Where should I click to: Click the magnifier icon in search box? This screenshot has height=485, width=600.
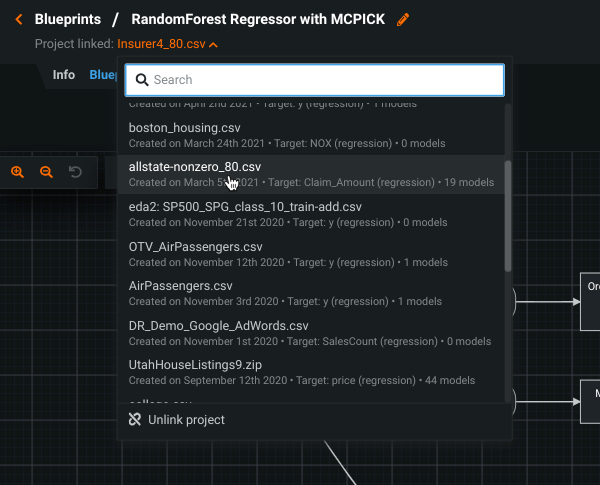[x=142, y=80]
